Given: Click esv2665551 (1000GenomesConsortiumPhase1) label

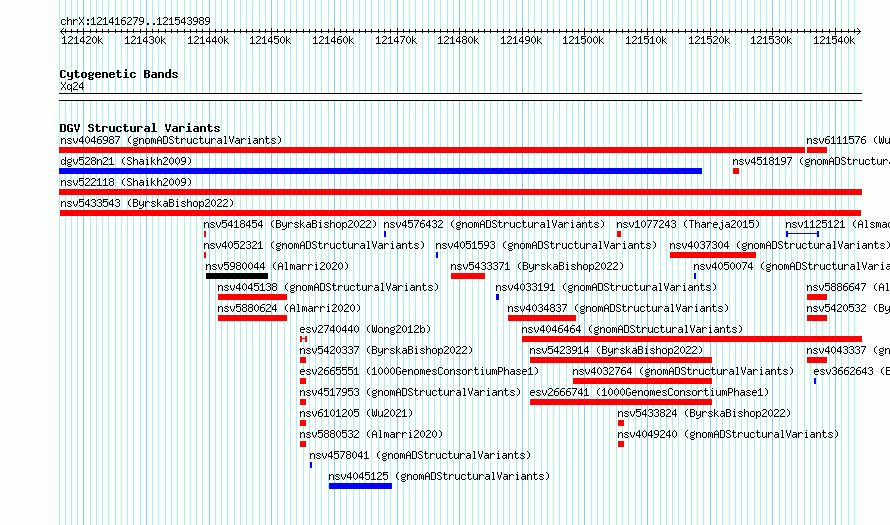Looking at the screenshot, I should pos(419,371).
